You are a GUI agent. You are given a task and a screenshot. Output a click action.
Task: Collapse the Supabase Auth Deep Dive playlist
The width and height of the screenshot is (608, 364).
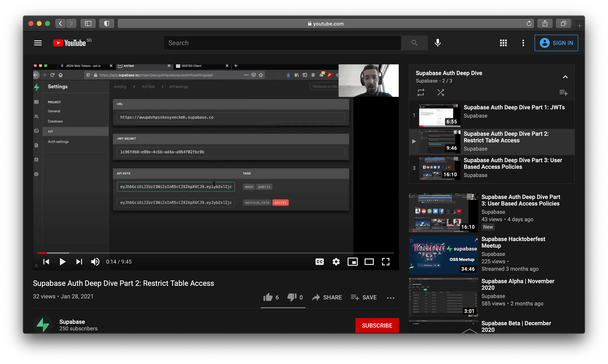tap(565, 77)
